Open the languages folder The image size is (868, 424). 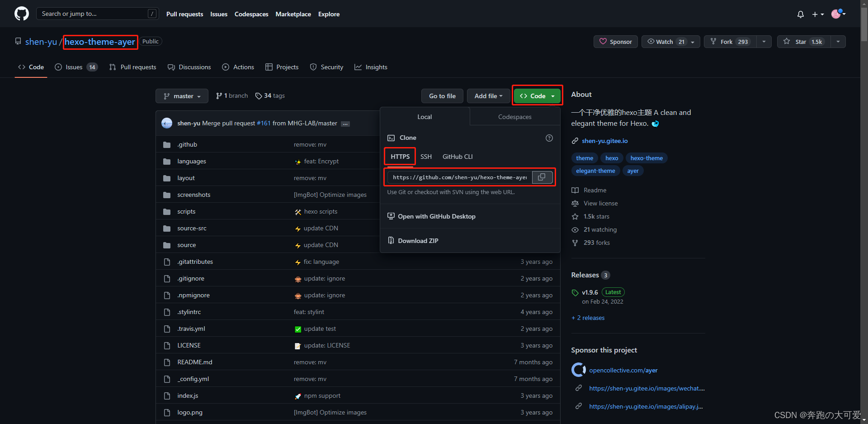pos(192,161)
